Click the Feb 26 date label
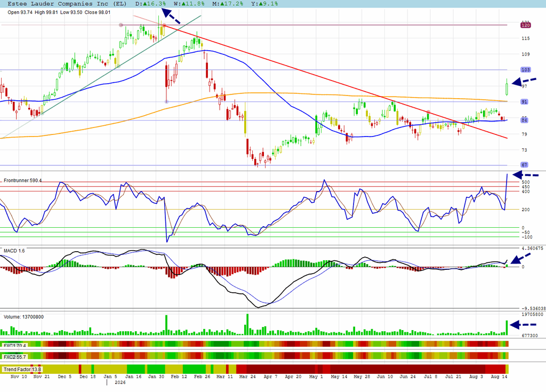 pos(202,377)
